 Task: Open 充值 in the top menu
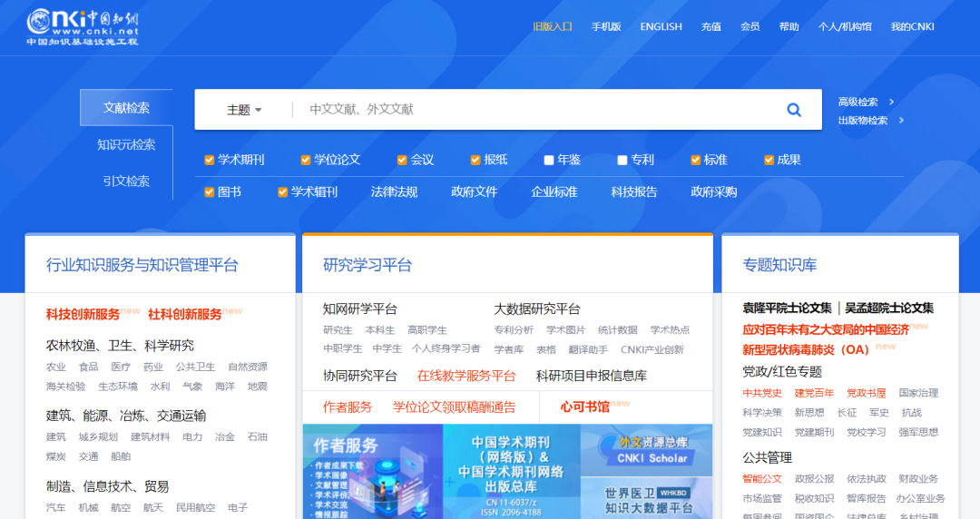point(711,26)
